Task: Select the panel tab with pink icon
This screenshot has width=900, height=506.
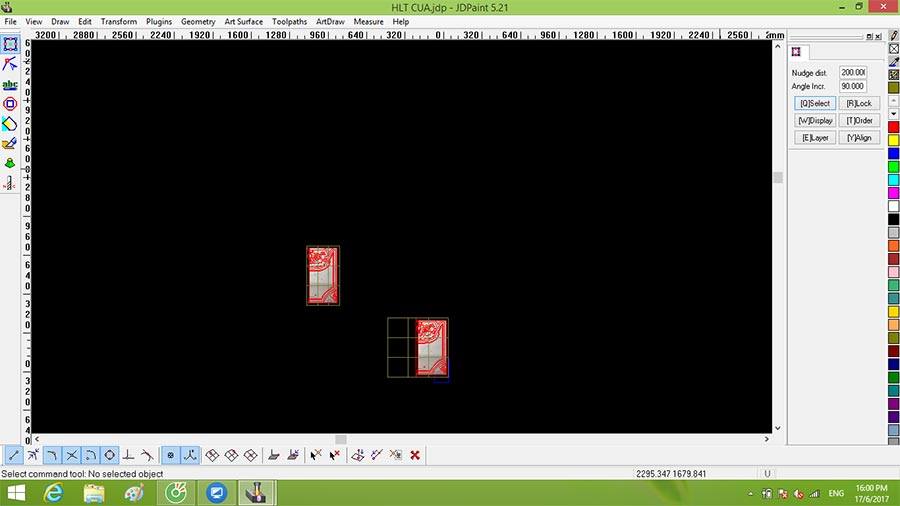Action: (797, 52)
